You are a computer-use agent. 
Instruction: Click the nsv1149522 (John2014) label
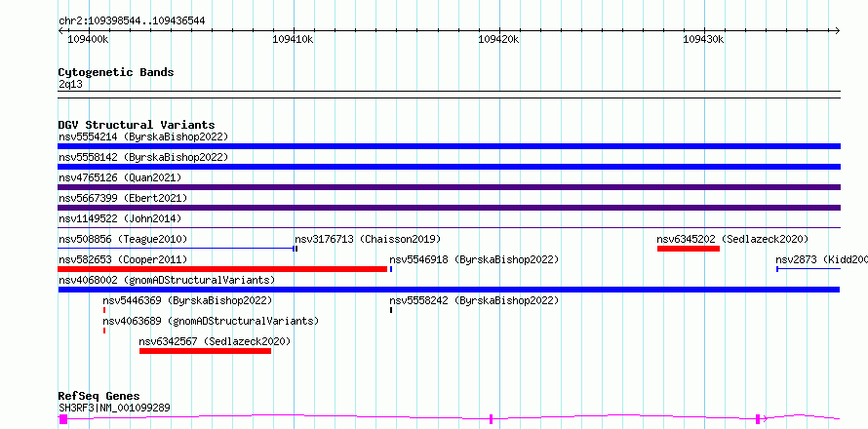tap(120, 218)
